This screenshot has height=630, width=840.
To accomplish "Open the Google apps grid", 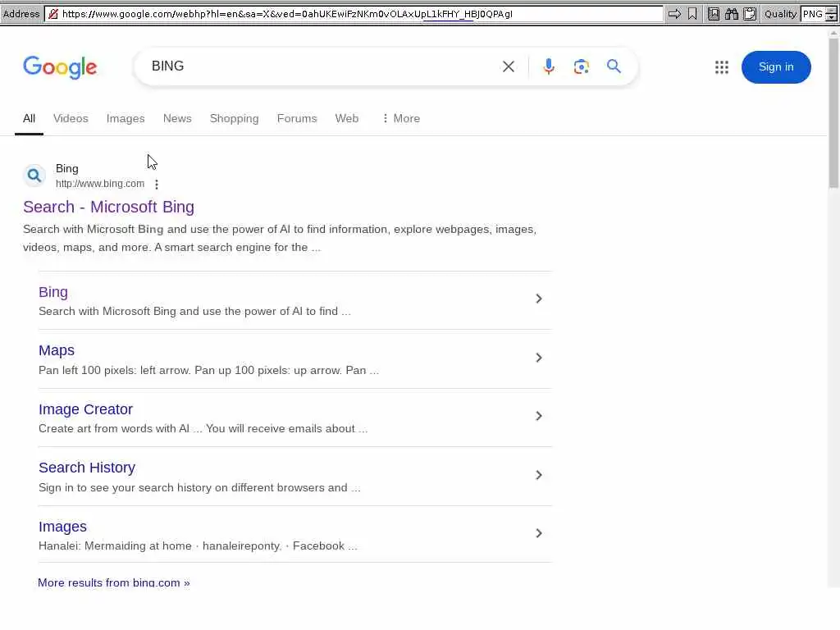I will click(722, 67).
